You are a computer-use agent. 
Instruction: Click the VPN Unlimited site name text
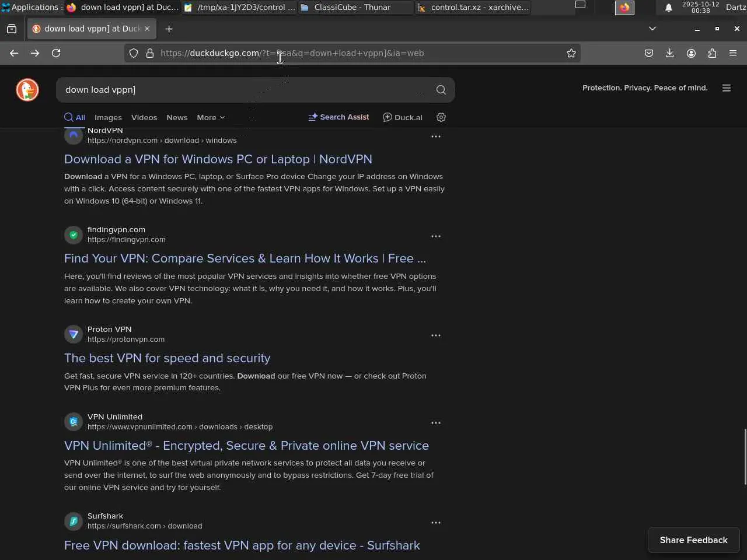click(115, 417)
